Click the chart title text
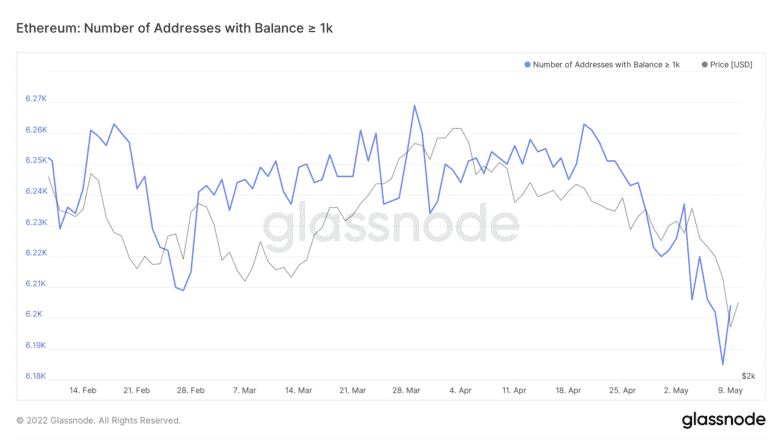 [x=174, y=29]
